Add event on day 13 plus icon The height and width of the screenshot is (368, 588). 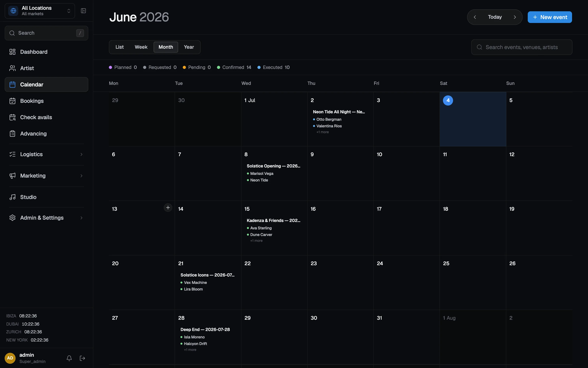coord(168,208)
